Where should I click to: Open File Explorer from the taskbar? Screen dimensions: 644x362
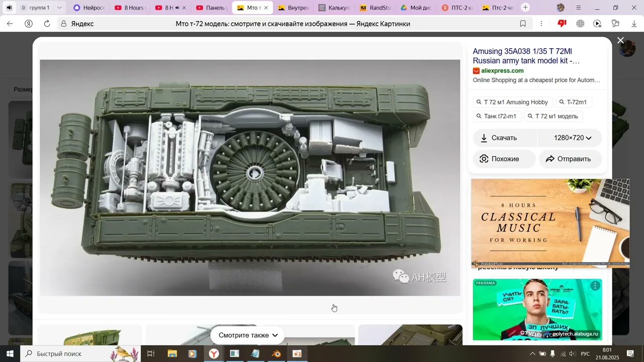click(172, 353)
